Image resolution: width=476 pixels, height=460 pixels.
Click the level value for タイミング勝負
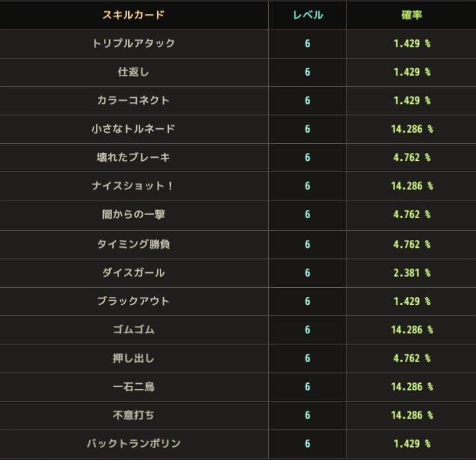[x=307, y=244]
